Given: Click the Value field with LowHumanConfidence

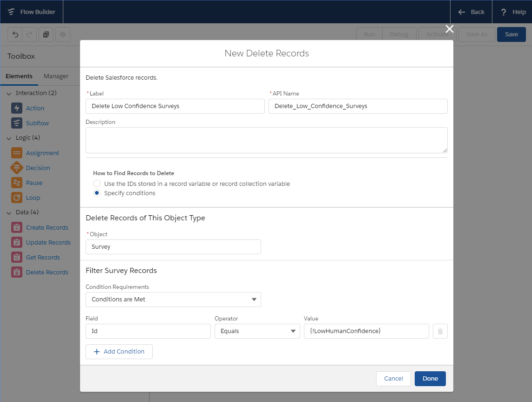Looking at the screenshot, I should coord(366,331).
